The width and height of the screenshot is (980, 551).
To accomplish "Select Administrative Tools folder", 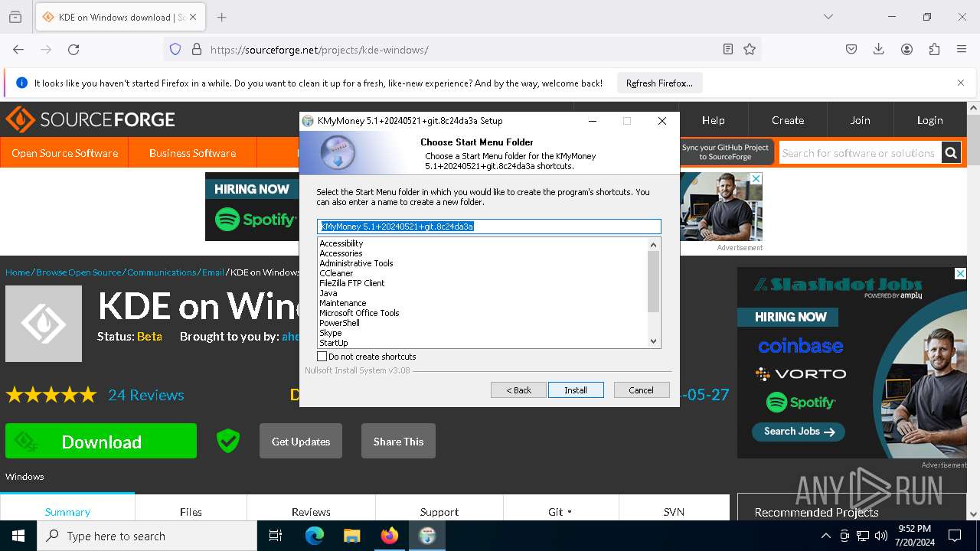I will 356,263.
